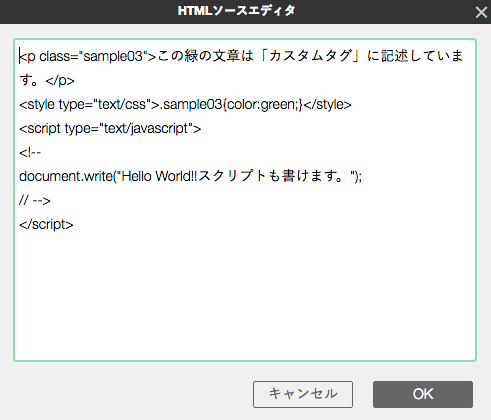Click the .sample03 selector in the style line
Viewport: 491px width, 420px height.
click(191, 105)
